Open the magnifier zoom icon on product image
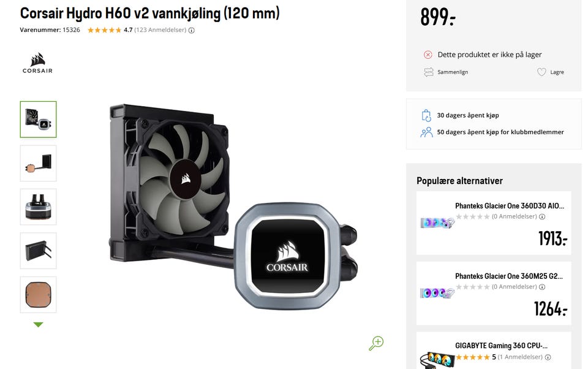The width and height of the screenshot is (588, 369). click(376, 343)
